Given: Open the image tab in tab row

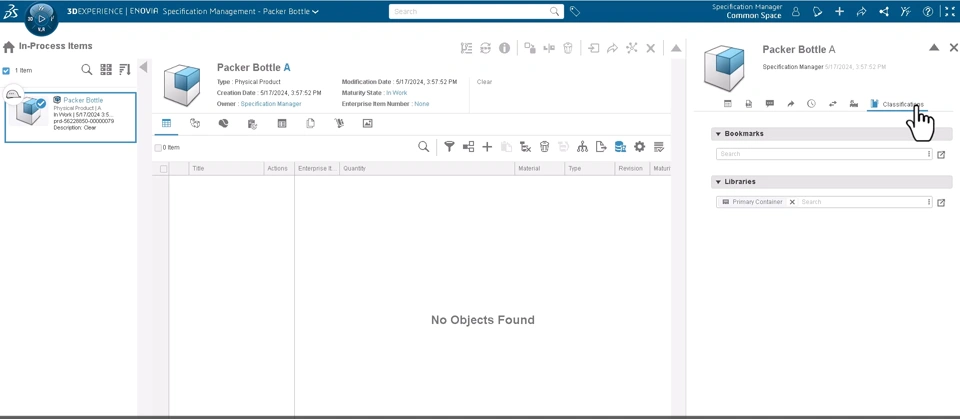Looking at the screenshot, I should pyautogui.click(x=367, y=123).
